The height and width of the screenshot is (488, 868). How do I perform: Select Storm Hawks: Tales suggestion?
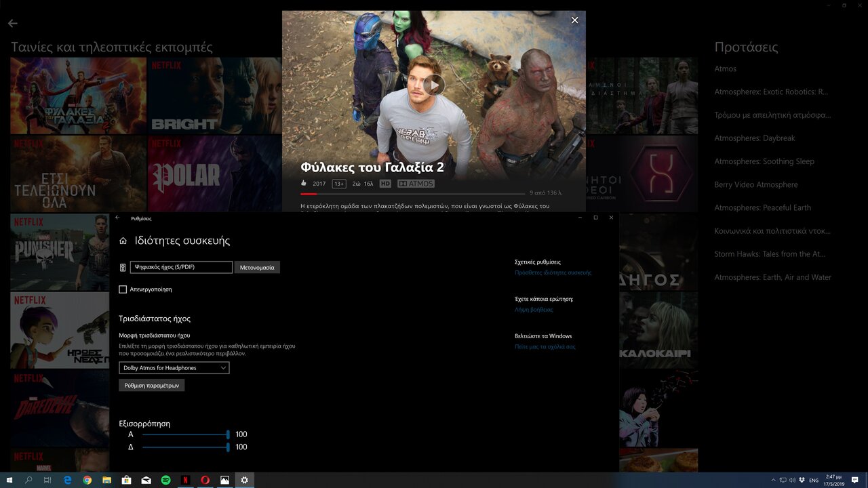coord(771,254)
